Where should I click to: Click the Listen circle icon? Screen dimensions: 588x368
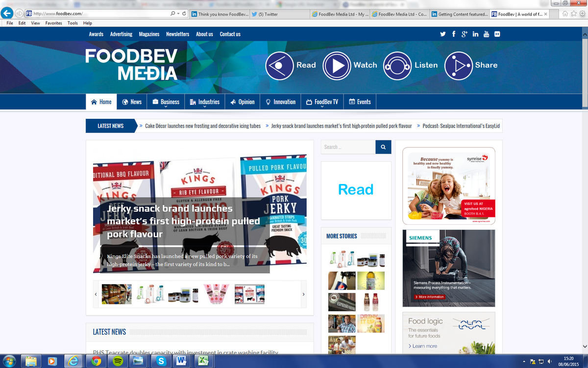397,66
